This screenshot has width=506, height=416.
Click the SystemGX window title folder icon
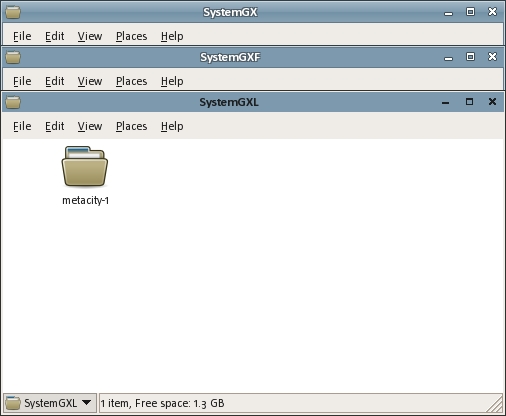click(13, 12)
